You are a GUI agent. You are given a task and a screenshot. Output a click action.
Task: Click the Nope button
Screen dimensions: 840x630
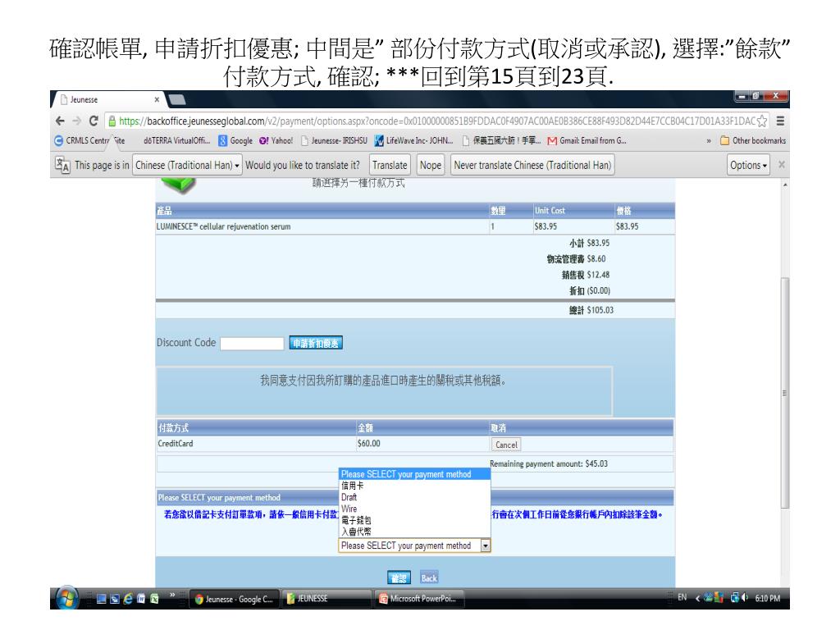(x=430, y=165)
